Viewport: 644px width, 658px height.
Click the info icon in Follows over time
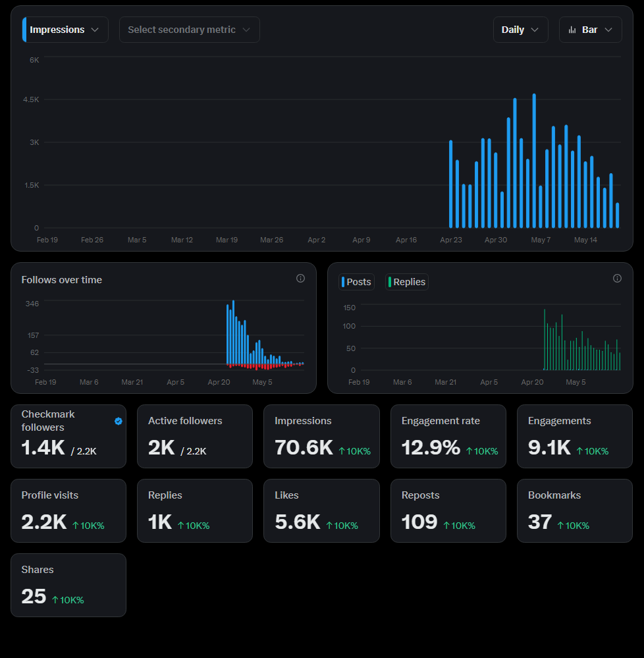[300, 278]
